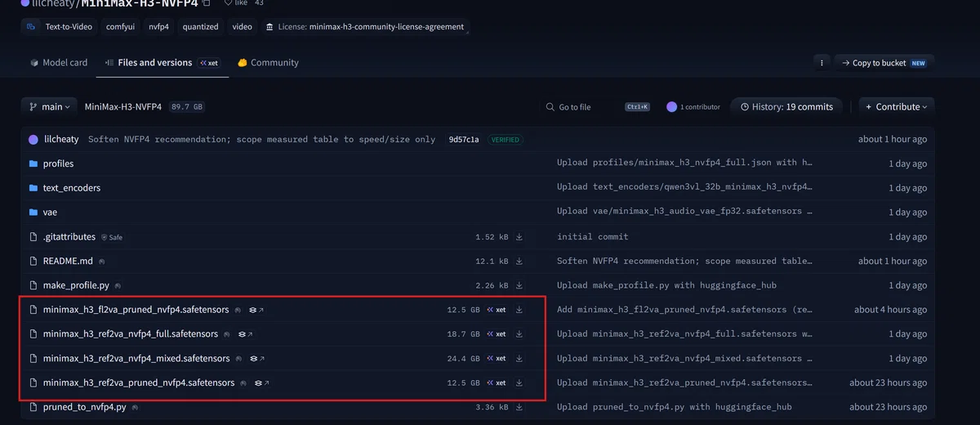The width and height of the screenshot is (980, 425).
Task: Open commit hash 9d57c1a
Action: click(464, 140)
